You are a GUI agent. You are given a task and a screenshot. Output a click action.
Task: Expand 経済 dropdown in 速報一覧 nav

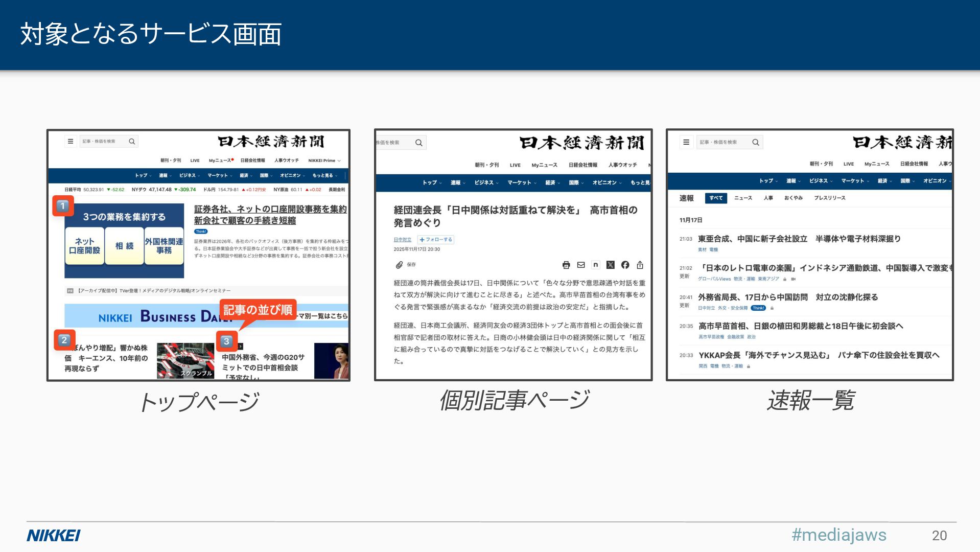(885, 181)
